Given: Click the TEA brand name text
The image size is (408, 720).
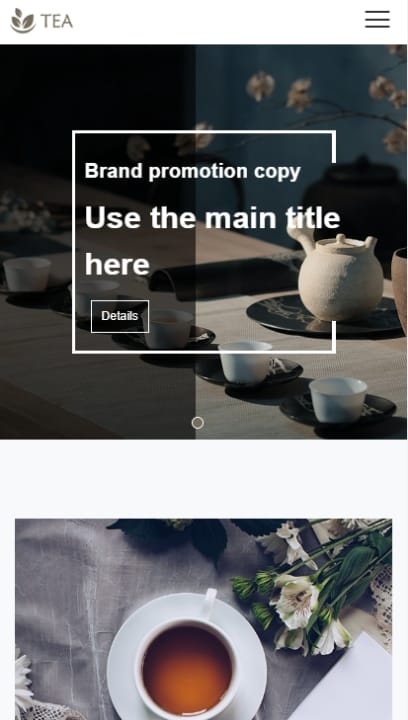Looking at the screenshot, I should tap(56, 21).
